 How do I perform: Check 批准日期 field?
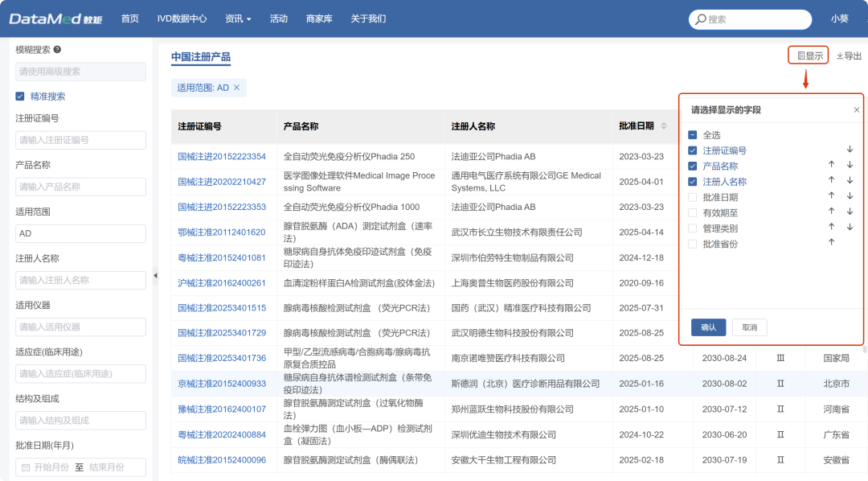click(x=693, y=197)
